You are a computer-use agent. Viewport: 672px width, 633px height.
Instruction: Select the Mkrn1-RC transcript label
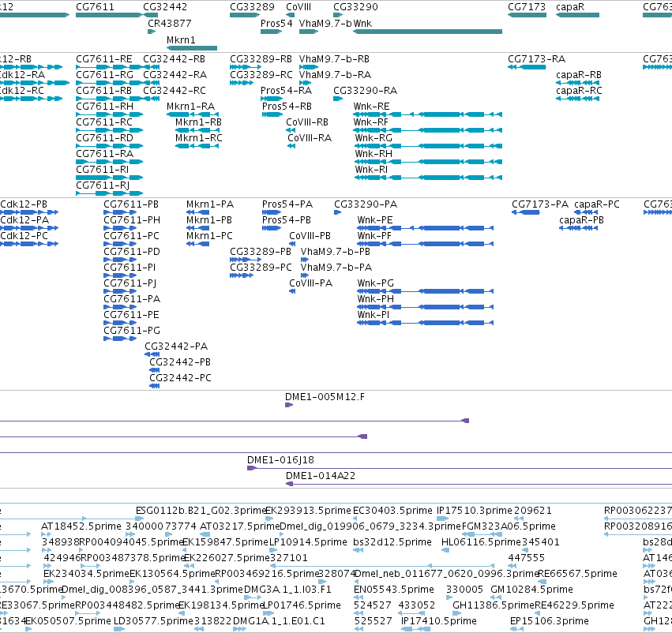tap(198, 138)
